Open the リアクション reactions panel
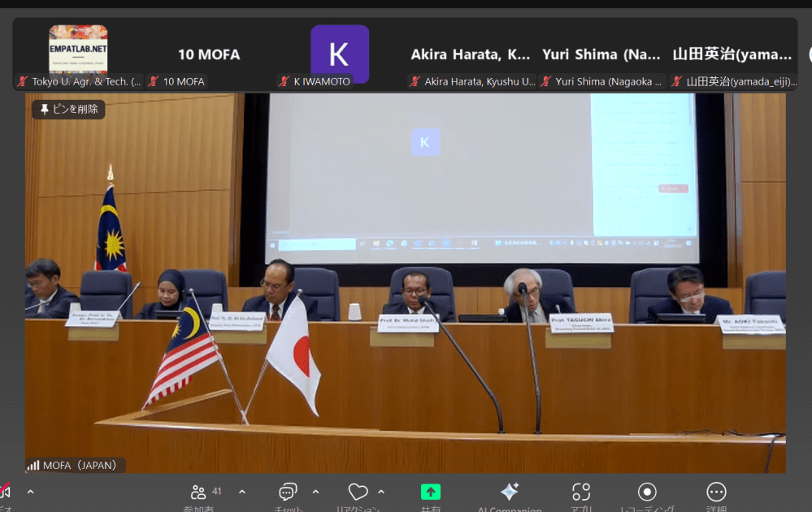The height and width of the screenshot is (512, 812). pos(359,494)
